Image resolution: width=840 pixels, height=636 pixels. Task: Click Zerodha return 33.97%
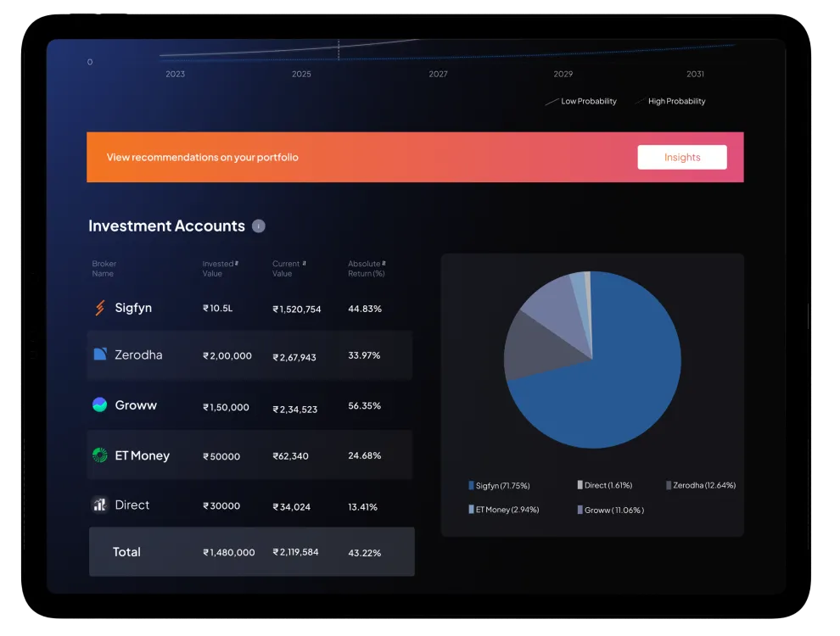point(364,355)
